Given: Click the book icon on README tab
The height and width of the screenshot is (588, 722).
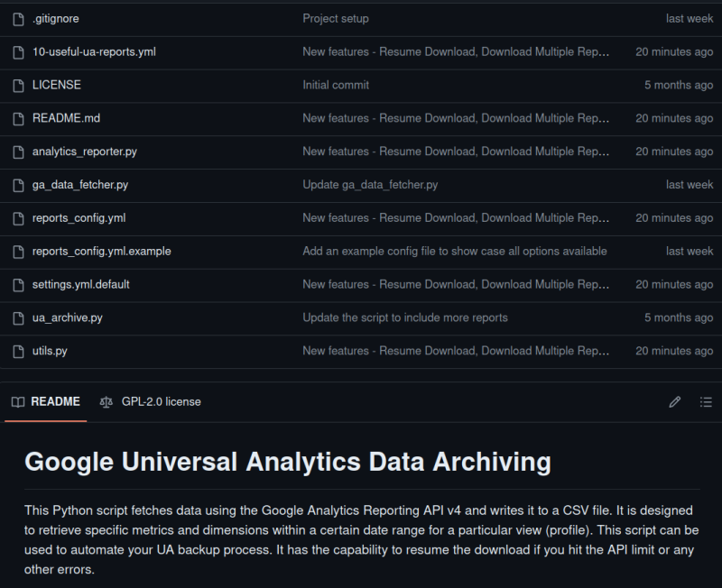Looking at the screenshot, I should [18, 402].
